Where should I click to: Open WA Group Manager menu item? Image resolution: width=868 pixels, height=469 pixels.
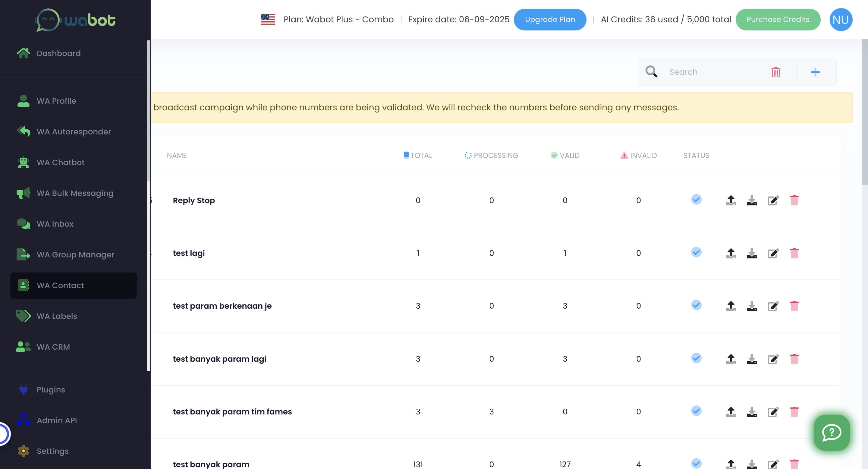pyautogui.click(x=75, y=254)
